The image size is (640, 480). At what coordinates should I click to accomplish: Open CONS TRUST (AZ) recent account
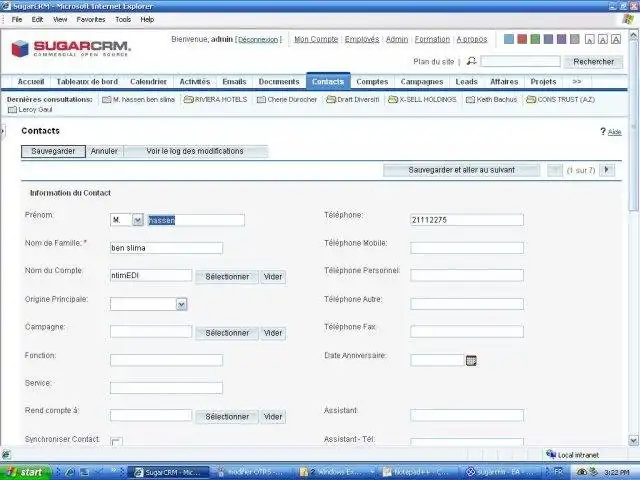point(560,100)
